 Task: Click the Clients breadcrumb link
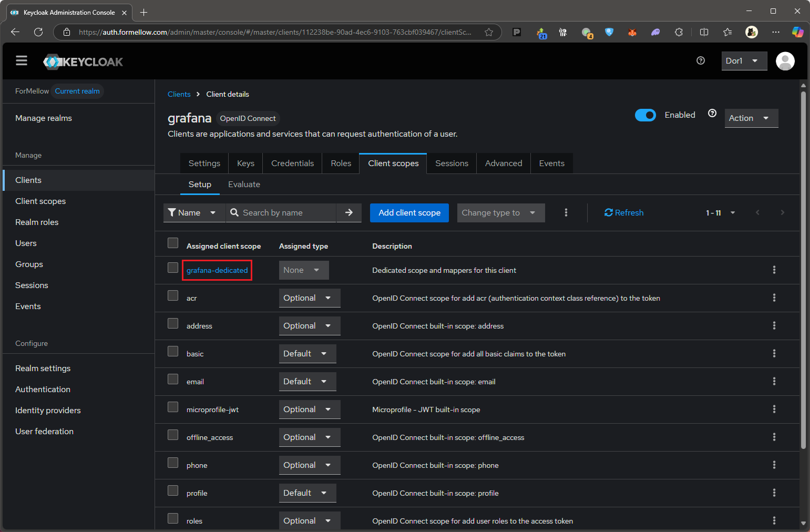[x=179, y=94]
